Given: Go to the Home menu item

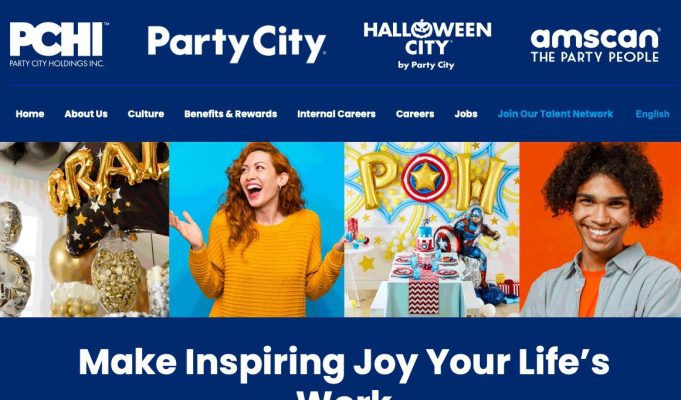Looking at the screenshot, I should click(30, 114).
